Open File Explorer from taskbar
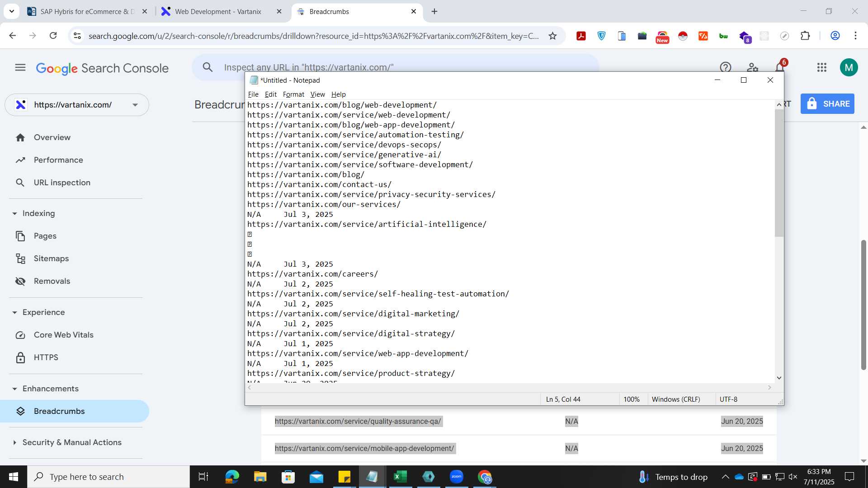The height and width of the screenshot is (488, 868). [x=260, y=477]
